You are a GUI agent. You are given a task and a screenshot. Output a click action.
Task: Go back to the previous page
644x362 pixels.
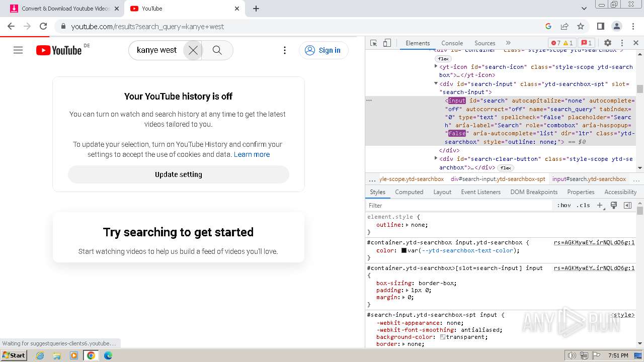tap(11, 26)
